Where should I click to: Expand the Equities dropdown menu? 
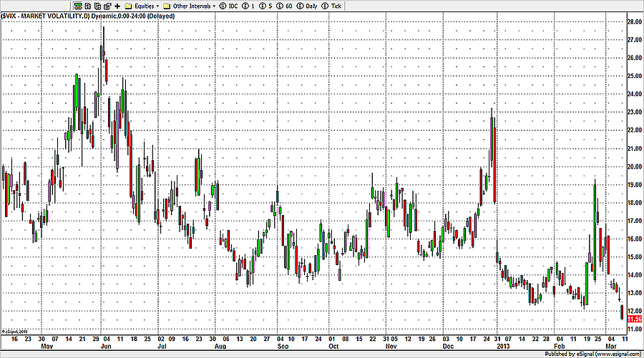pyautogui.click(x=146, y=5)
